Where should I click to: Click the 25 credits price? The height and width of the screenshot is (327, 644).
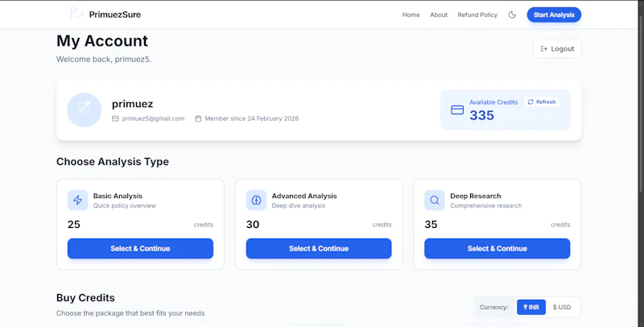click(74, 224)
